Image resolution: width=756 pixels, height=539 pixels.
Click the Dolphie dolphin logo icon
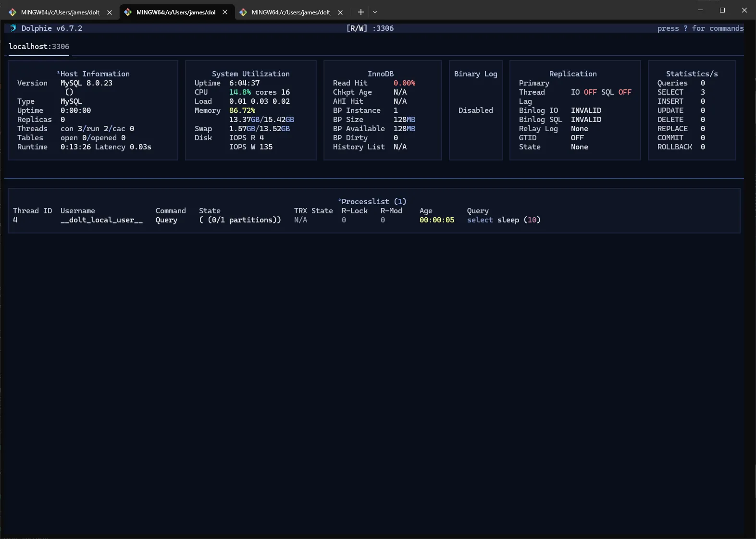tap(13, 28)
